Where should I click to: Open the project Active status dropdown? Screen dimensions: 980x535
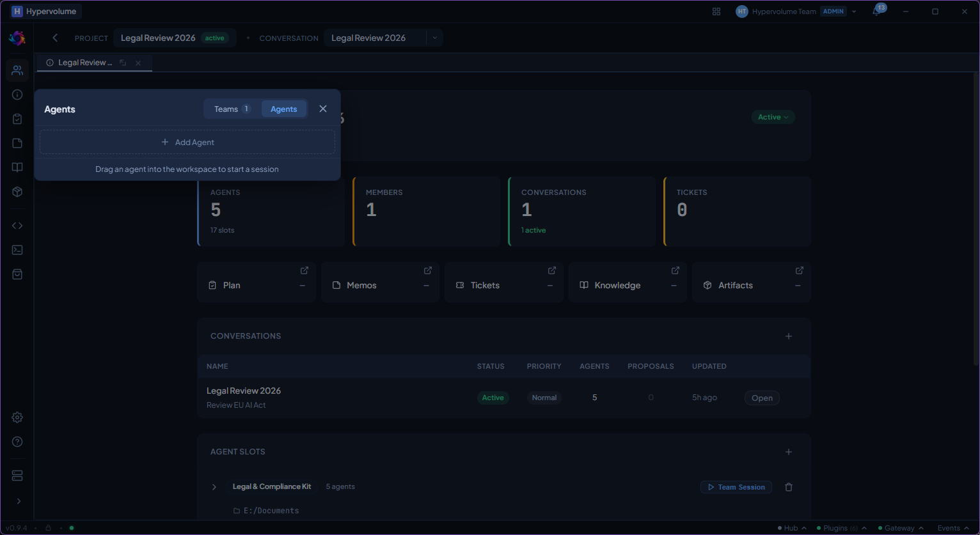(773, 117)
